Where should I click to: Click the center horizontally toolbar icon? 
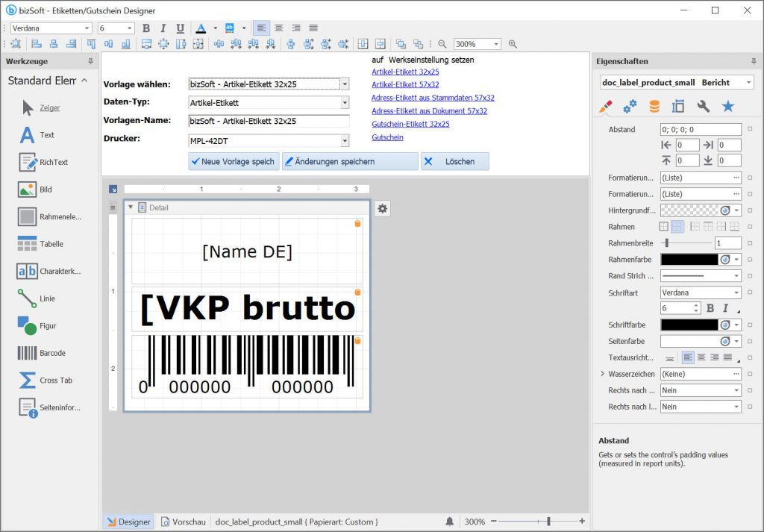coord(363,44)
